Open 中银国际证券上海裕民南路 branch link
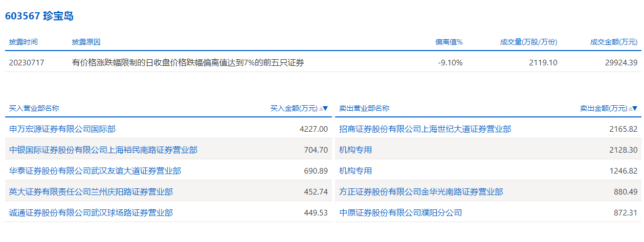Screen dimensions: 644x242 click(103, 150)
